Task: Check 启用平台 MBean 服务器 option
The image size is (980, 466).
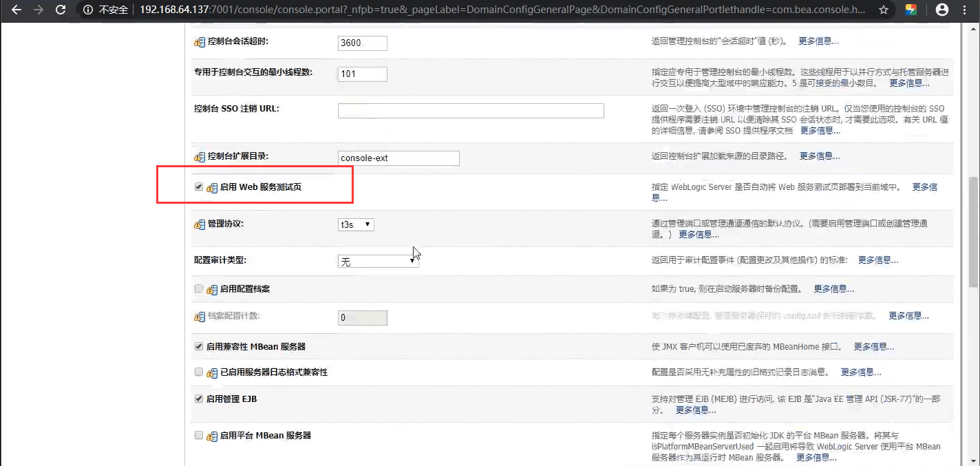Action: [x=199, y=435]
